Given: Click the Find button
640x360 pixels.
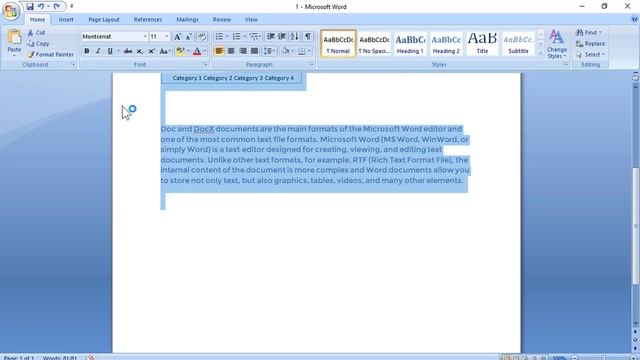Looking at the screenshot, I should [589, 32].
